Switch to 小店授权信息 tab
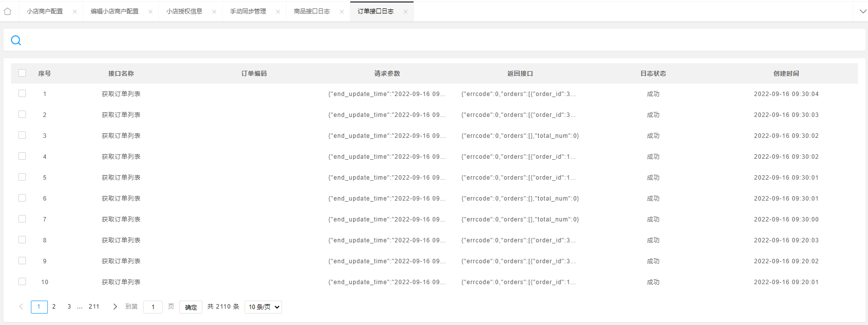The width and height of the screenshot is (868, 325). click(184, 11)
